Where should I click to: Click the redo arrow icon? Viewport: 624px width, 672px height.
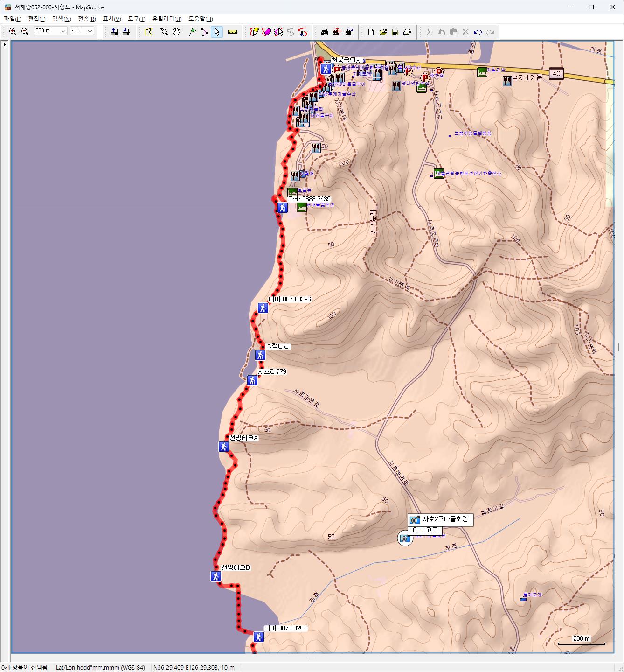[490, 32]
